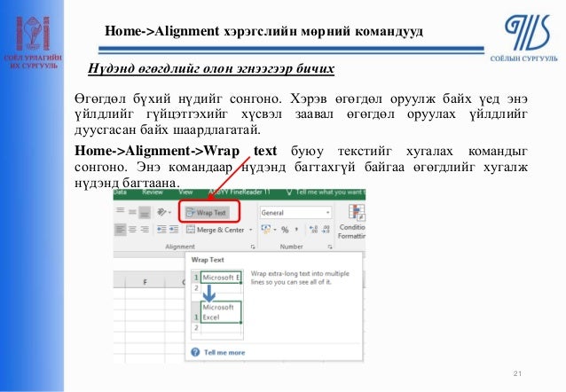
Task: Click the Number group label
Action: click(291, 247)
